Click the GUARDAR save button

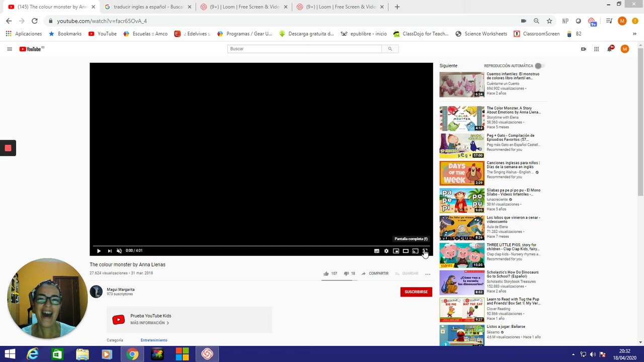point(407,274)
